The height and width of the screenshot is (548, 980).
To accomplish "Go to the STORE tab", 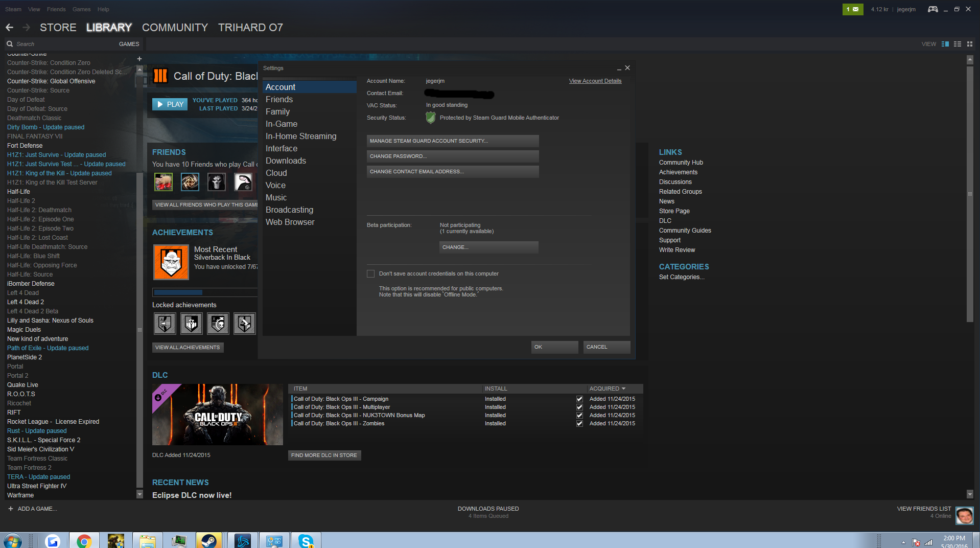I will [x=58, y=28].
